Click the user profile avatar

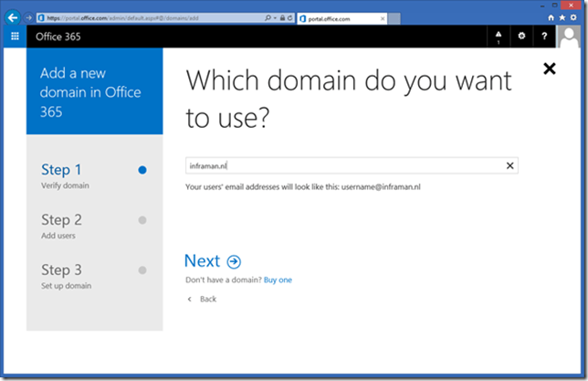(569, 37)
